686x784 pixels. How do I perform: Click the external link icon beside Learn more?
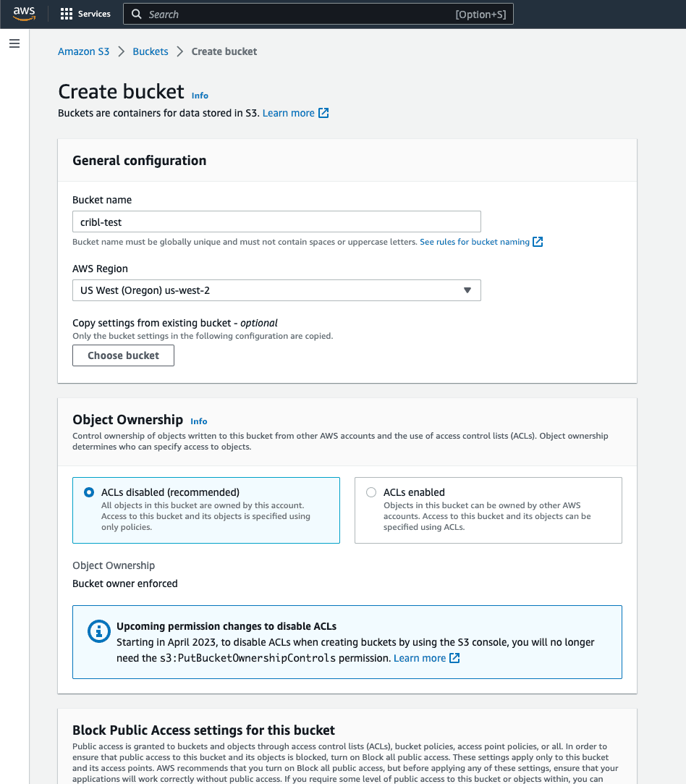(x=323, y=113)
